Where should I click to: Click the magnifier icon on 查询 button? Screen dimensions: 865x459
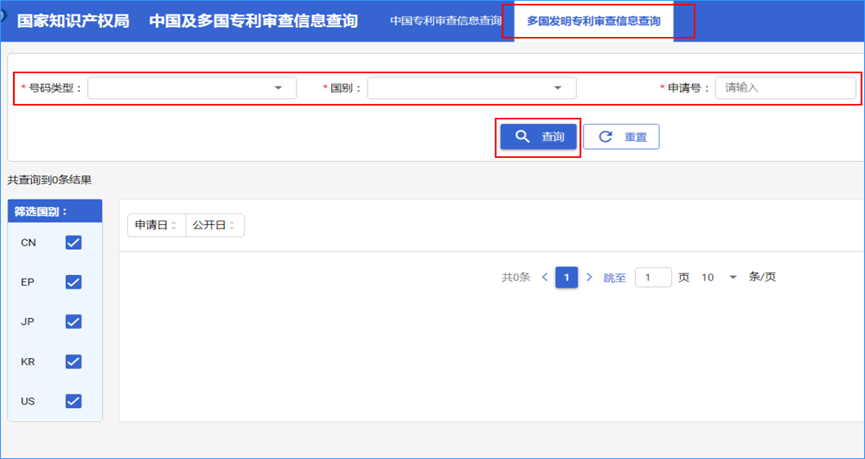[x=522, y=136]
